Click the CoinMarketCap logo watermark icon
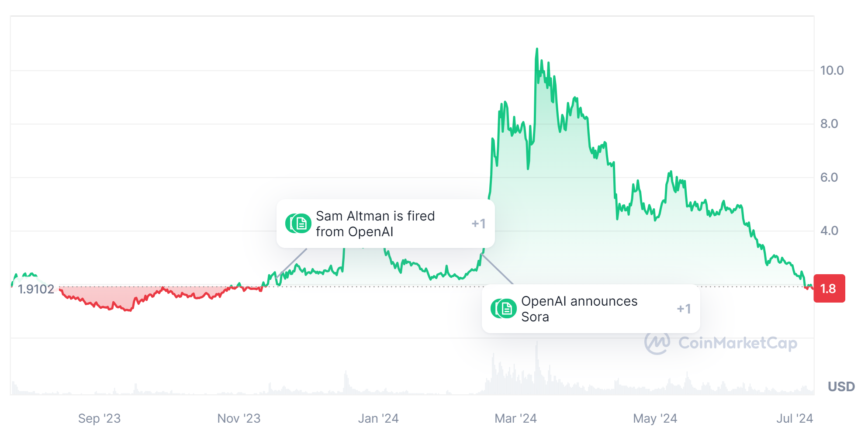The image size is (868, 441). click(x=657, y=343)
